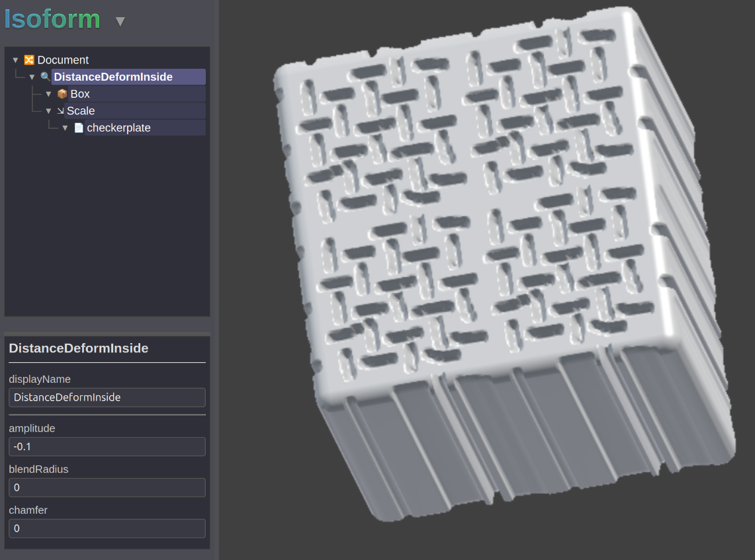Viewport: 755px width, 560px height.
Task: Click the Scale arrow icon
Action: coord(60,111)
